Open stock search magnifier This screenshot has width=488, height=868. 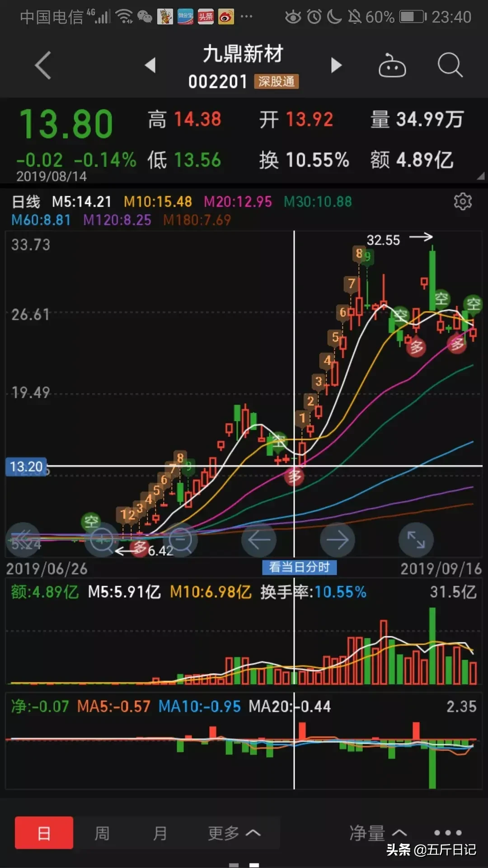[x=450, y=66]
